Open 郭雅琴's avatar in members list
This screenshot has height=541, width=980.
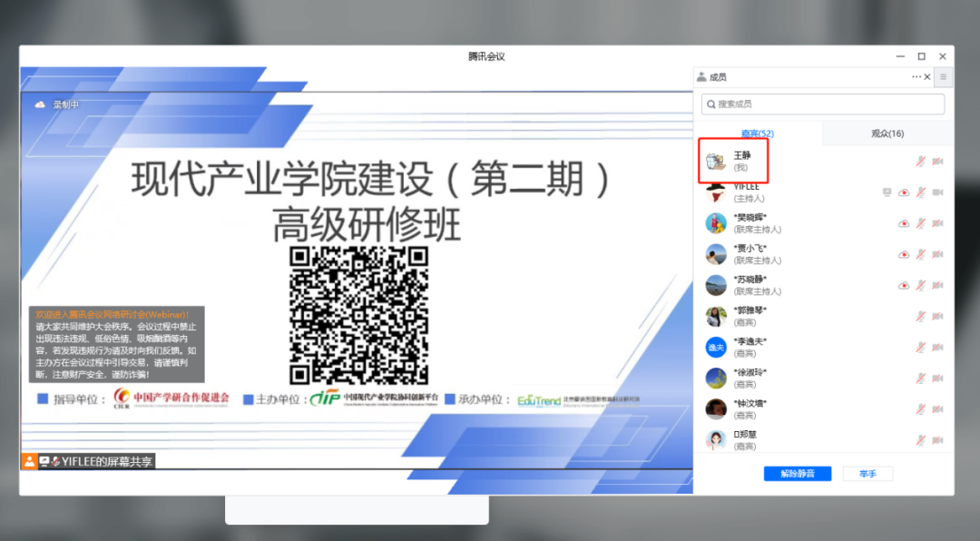click(716, 316)
